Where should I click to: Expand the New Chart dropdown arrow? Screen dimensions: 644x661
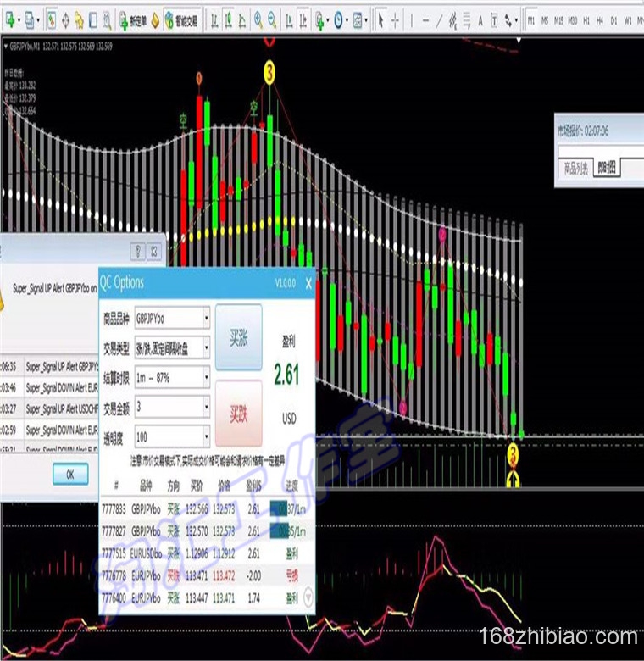[19, 20]
